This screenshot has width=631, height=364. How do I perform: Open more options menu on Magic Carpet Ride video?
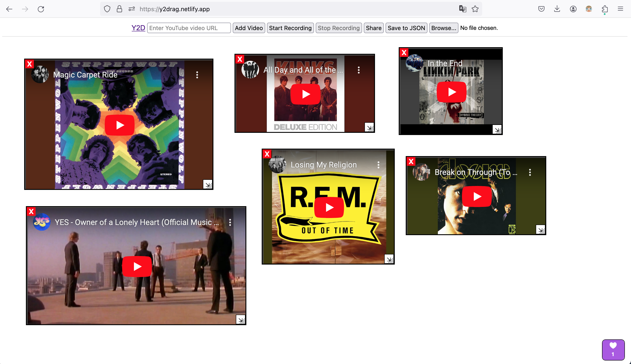(x=197, y=75)
